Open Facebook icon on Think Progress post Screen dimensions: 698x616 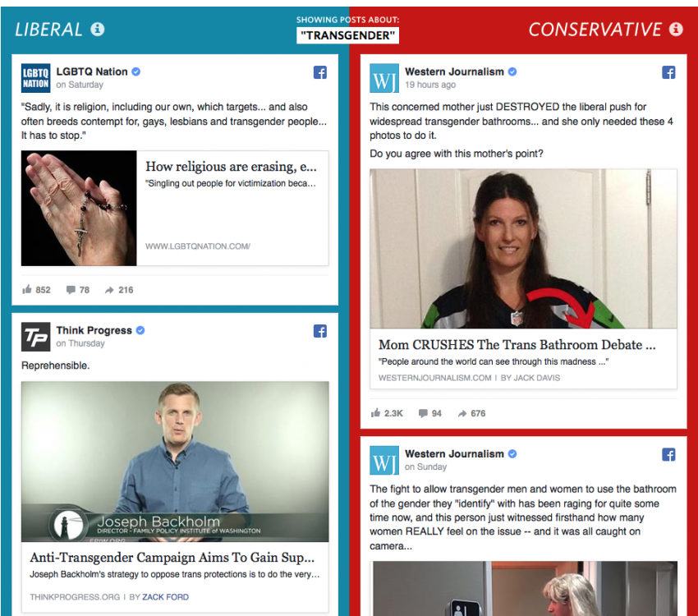pyautogui.click(x=320, y=331)
